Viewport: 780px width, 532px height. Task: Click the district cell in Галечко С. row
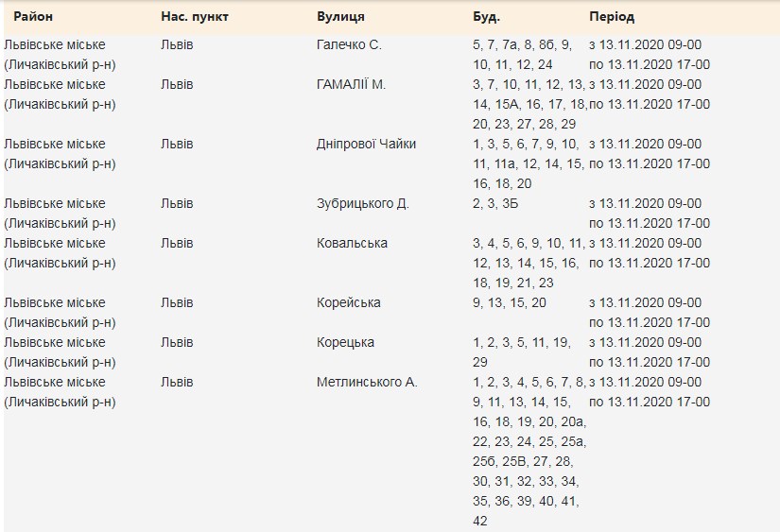[60, 54]
